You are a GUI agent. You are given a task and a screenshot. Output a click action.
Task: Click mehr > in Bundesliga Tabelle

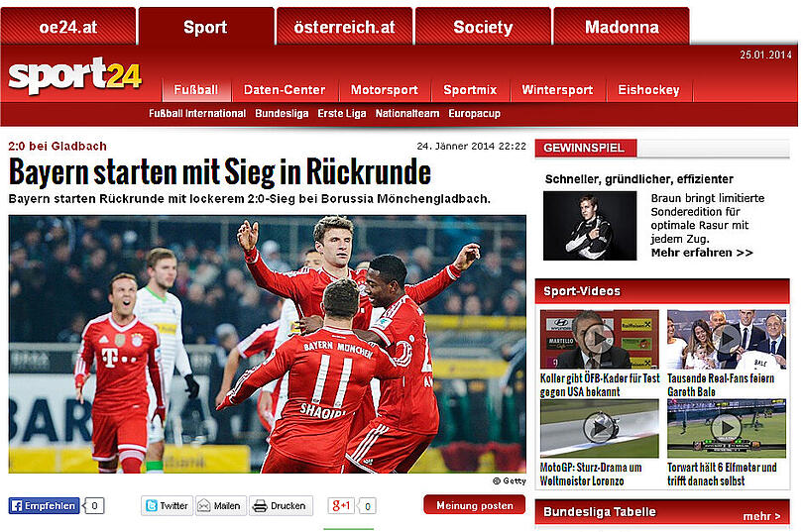coord(761,516)
